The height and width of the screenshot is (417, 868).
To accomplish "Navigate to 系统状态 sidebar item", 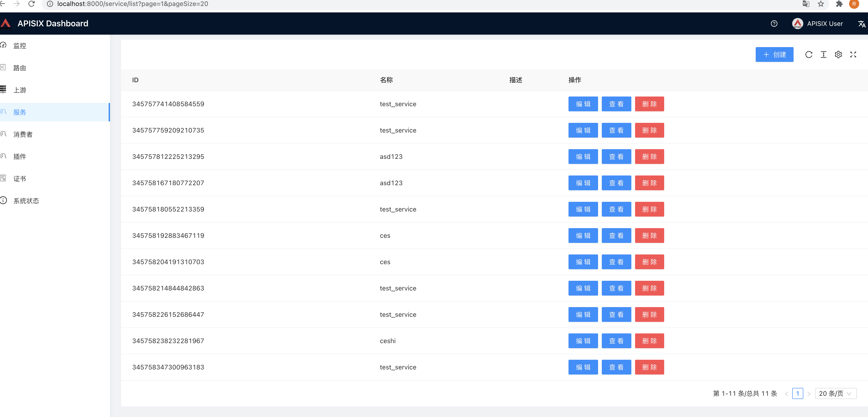I will (x=26, y=201).
